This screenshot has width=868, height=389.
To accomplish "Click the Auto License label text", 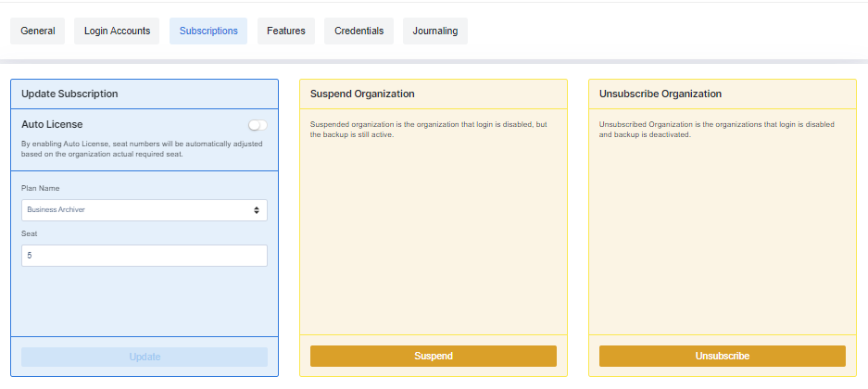I will click(x=52, y=124).
